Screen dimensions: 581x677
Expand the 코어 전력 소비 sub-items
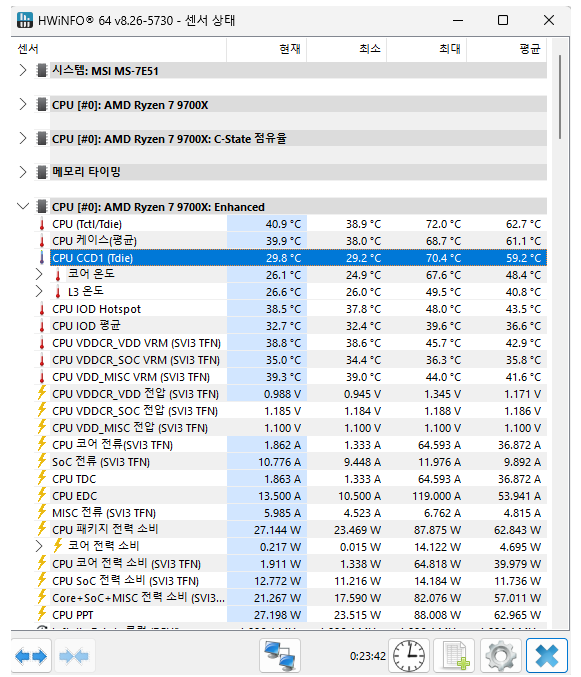[39, 547]
